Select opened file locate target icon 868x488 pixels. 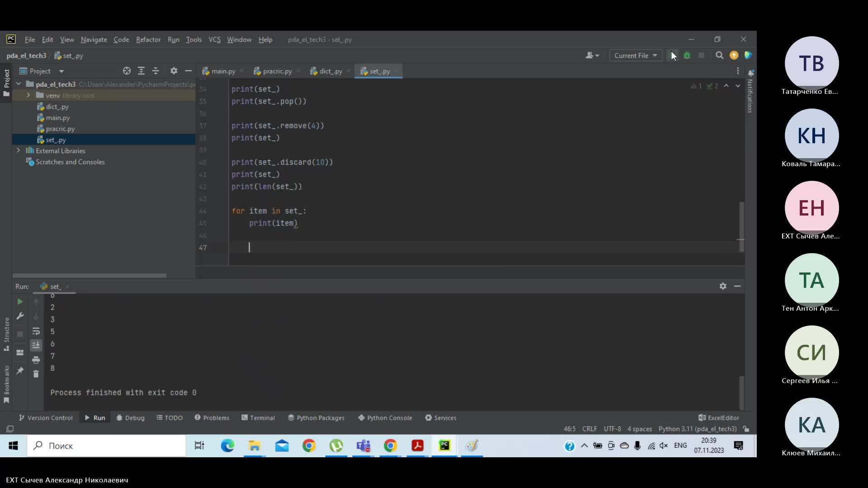pyautogui.click(x=127, y=71)
